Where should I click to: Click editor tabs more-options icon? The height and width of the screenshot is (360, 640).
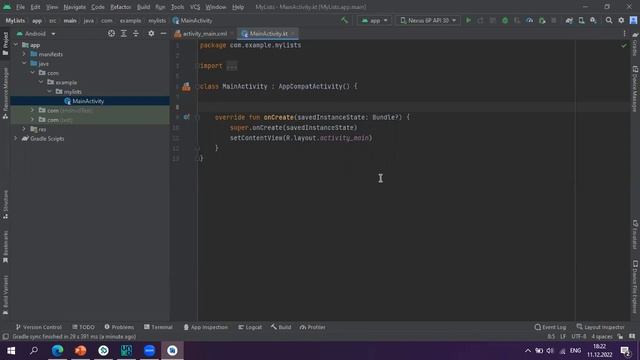click(624, 33)
